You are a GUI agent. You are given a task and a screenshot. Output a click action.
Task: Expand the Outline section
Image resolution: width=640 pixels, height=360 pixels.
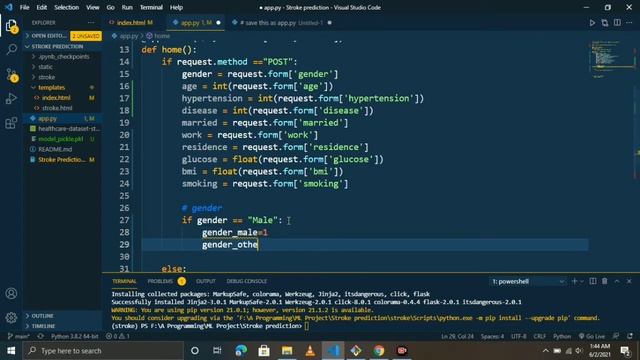click(x=42, y=316)
